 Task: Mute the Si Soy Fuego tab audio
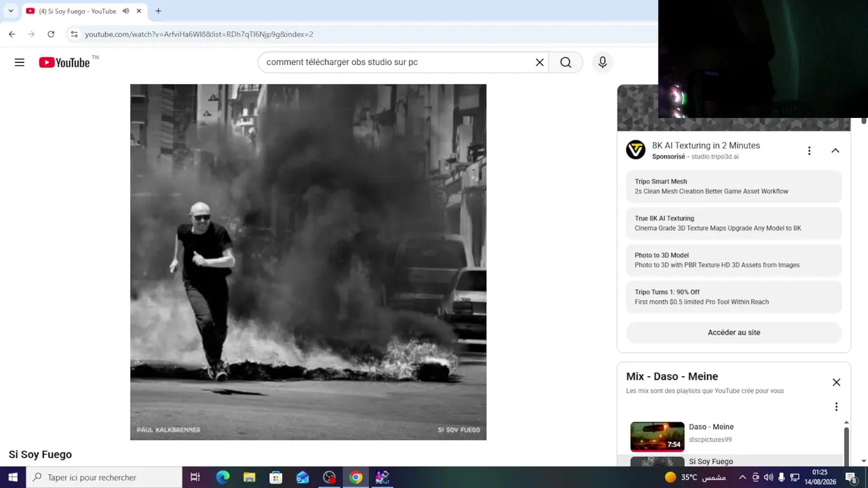click(125, 11)
